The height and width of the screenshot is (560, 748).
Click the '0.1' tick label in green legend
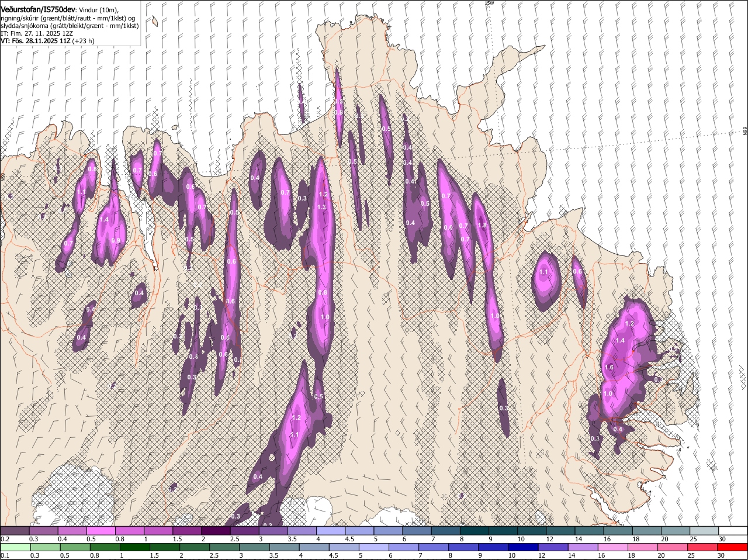5,555
